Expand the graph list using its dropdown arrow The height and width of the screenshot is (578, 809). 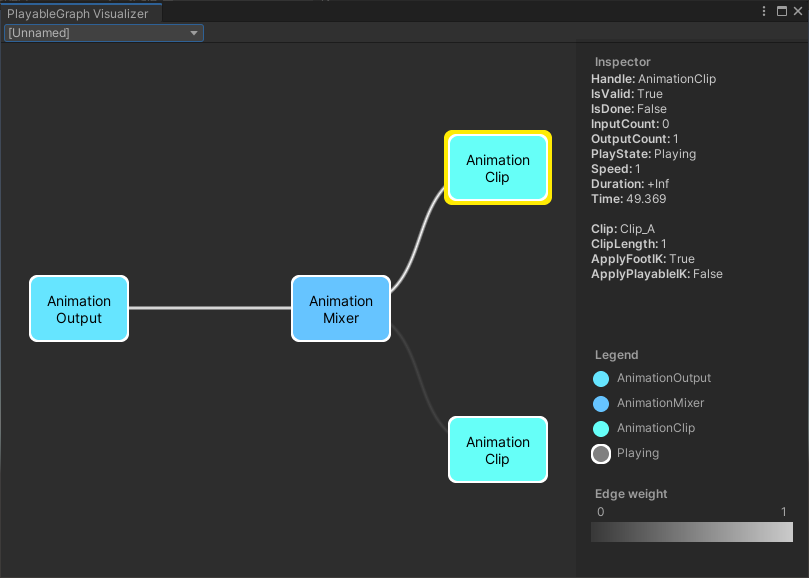(194, 32)
